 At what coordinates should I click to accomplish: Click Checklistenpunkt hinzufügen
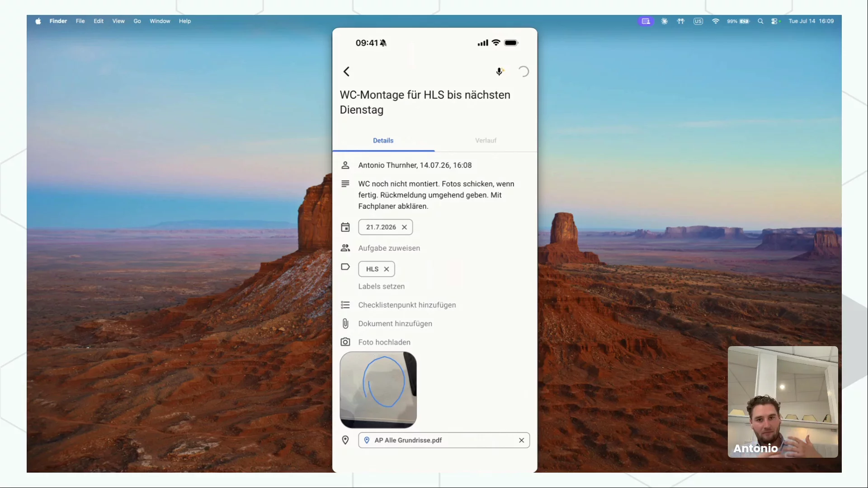coord(407,305)
